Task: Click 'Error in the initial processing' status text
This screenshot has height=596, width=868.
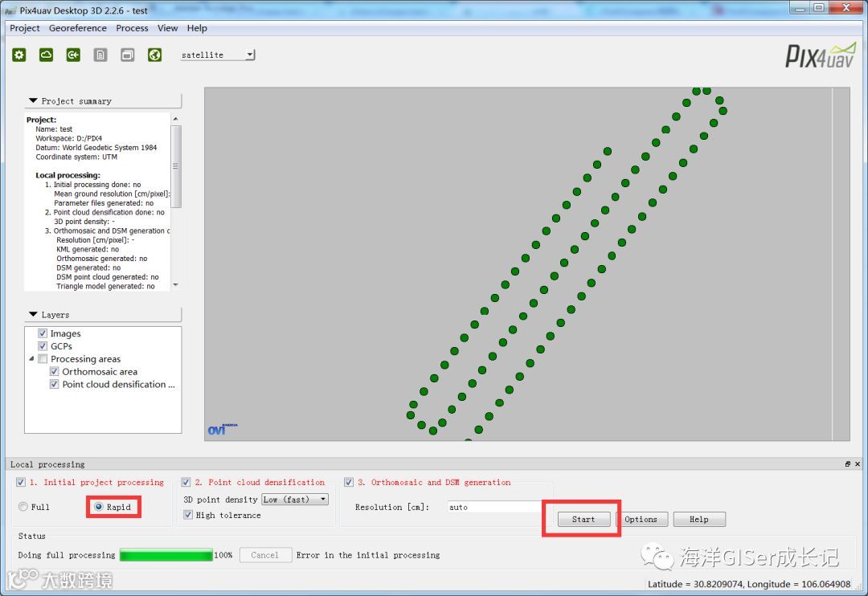Action: [367, 554]
